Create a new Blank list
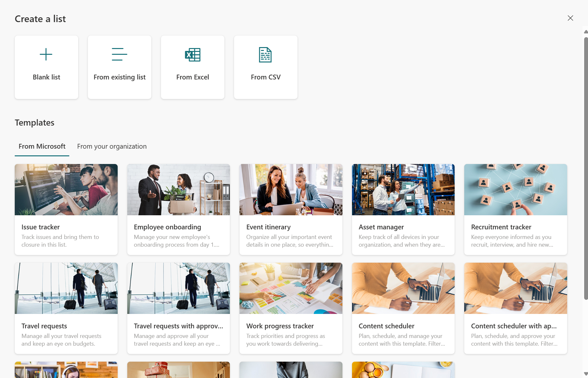The width and height of the screenshot is (588, 378). [x=46, y=67]
